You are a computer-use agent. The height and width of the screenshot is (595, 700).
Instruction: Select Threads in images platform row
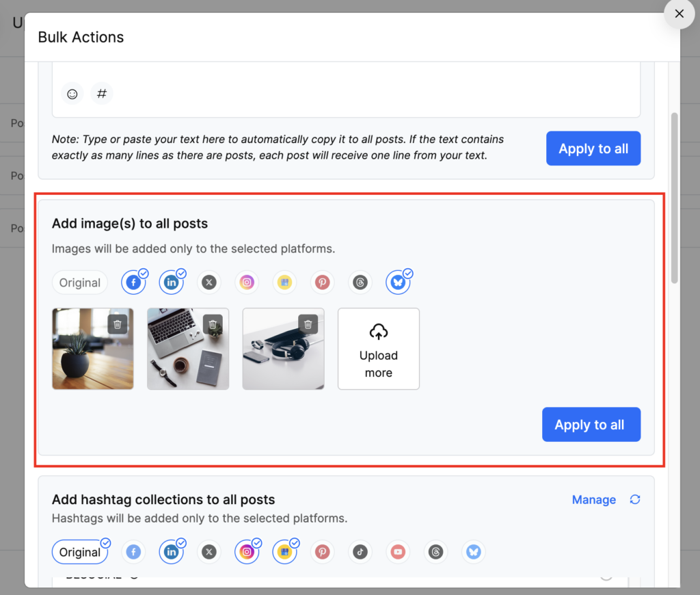[360, 282]
